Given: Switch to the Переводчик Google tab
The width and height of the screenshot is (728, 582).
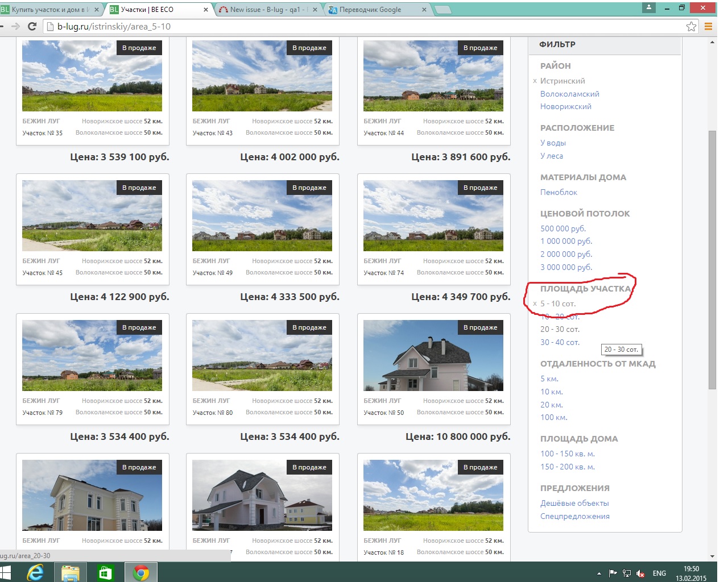Looking at the screenshot, I should coord(375,10).
